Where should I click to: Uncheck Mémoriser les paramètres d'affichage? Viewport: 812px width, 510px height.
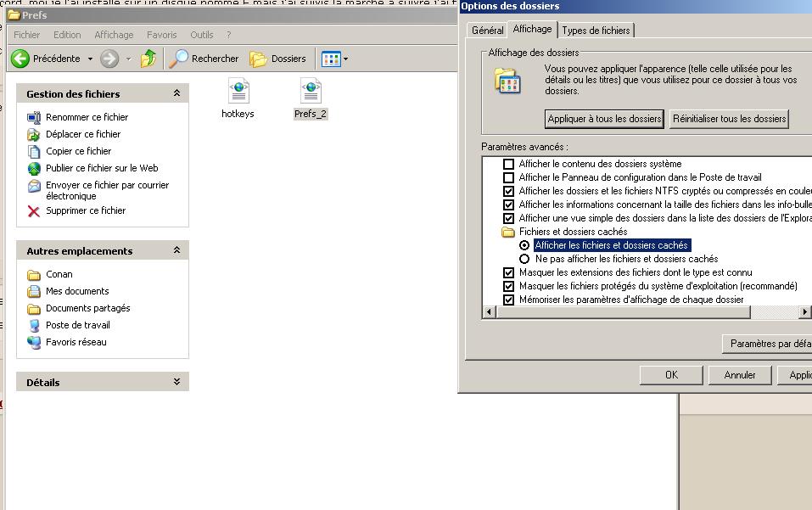[x=508, y=300]
